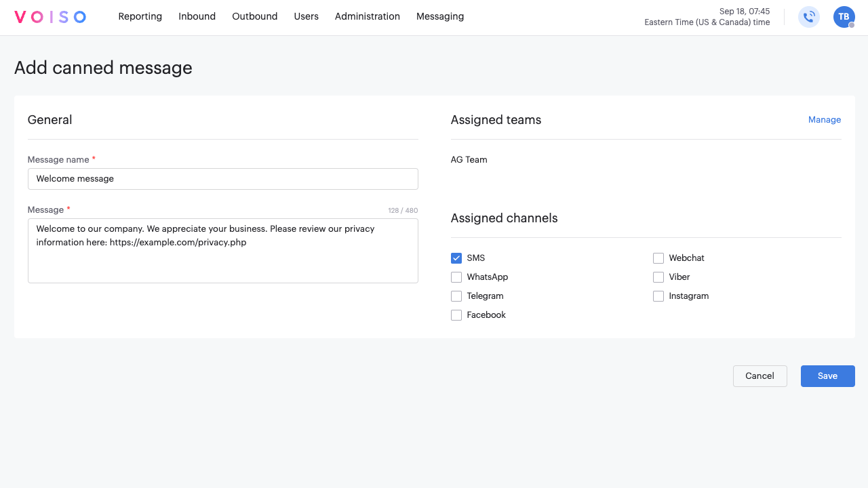Click the Sep 18, 07:45 timestamp
The width and height of the screenshot is (868, 488).
745,12
